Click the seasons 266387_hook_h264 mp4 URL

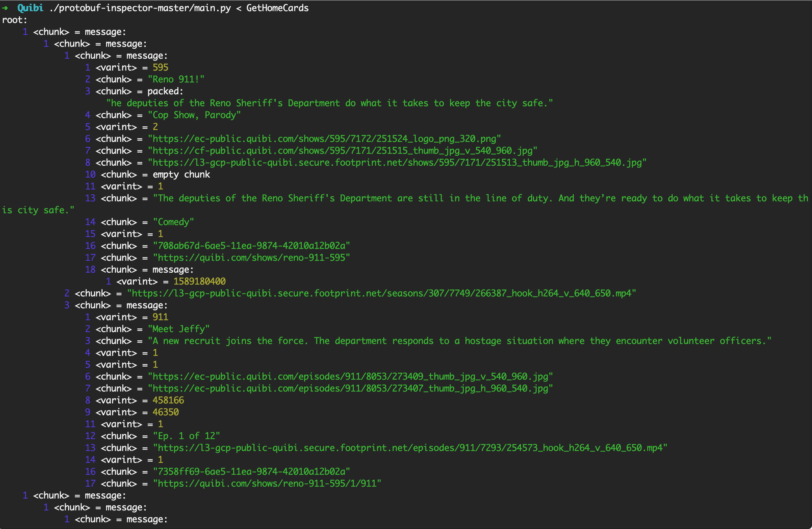[382, 293]
